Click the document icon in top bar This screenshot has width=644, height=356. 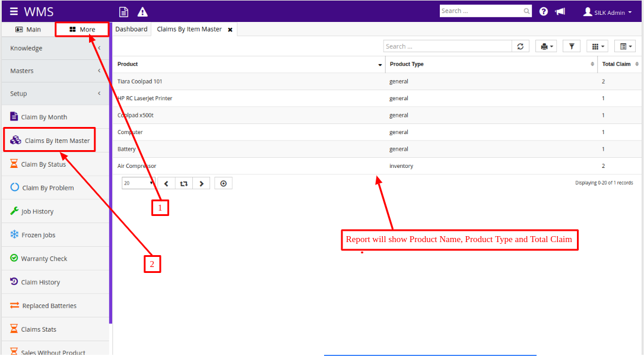(x=123, y=12)
